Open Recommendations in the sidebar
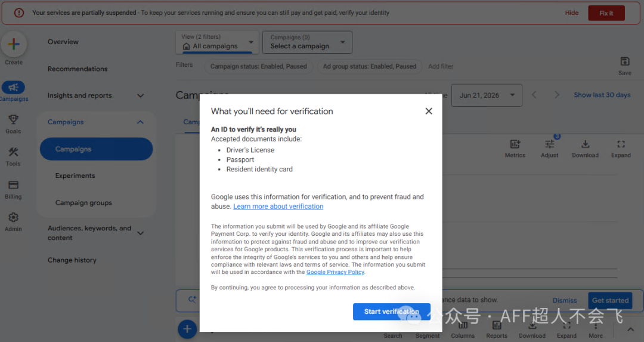The height and width of the screenshot is (342, 644). (x=77, y=69)
